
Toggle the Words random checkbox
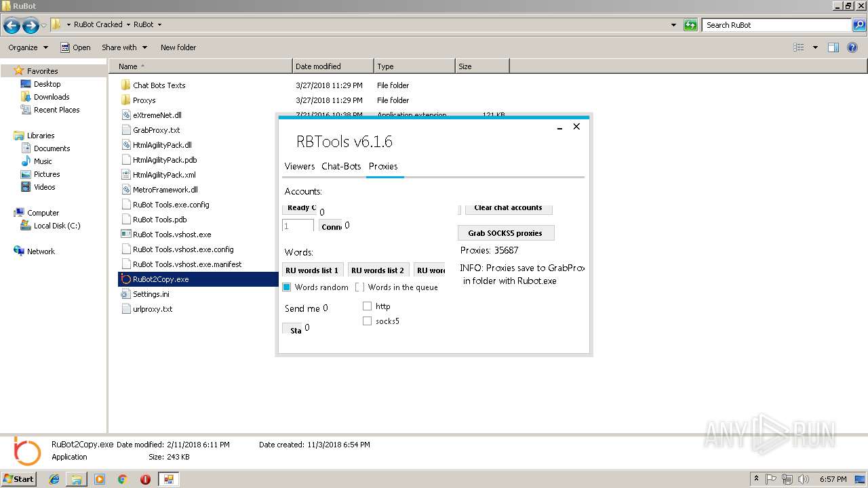pyautogui.click(x=286, y=287)
